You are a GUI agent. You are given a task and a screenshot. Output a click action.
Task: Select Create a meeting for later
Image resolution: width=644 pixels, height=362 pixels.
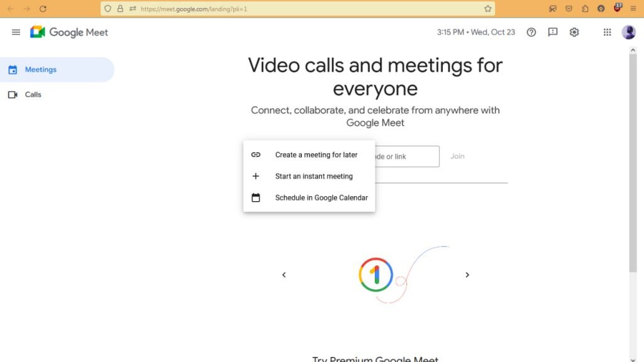pyautogui.click(x=309, y=155)
